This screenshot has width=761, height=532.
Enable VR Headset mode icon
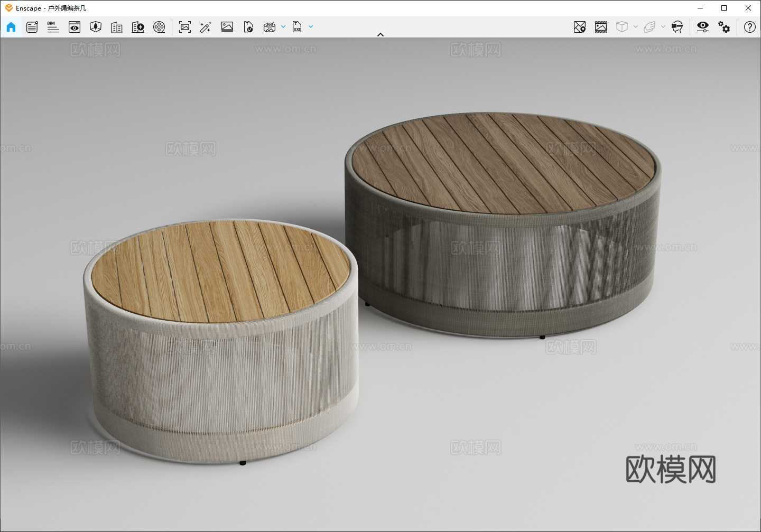click(677, 27)
